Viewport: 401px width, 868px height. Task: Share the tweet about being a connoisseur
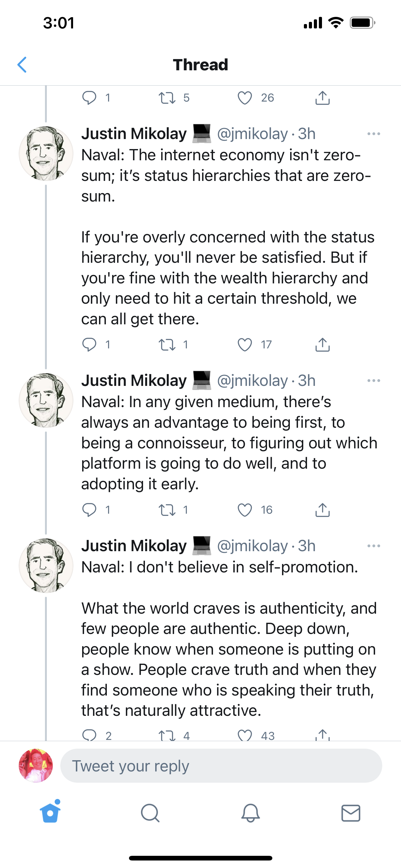[322, 510]
